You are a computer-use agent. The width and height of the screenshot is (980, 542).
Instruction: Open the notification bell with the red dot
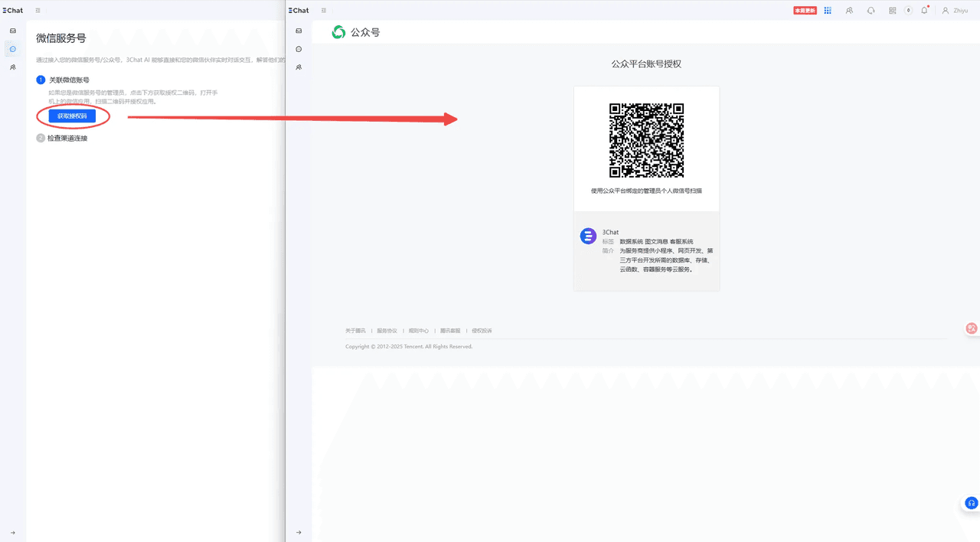click(x=925, y=10)
